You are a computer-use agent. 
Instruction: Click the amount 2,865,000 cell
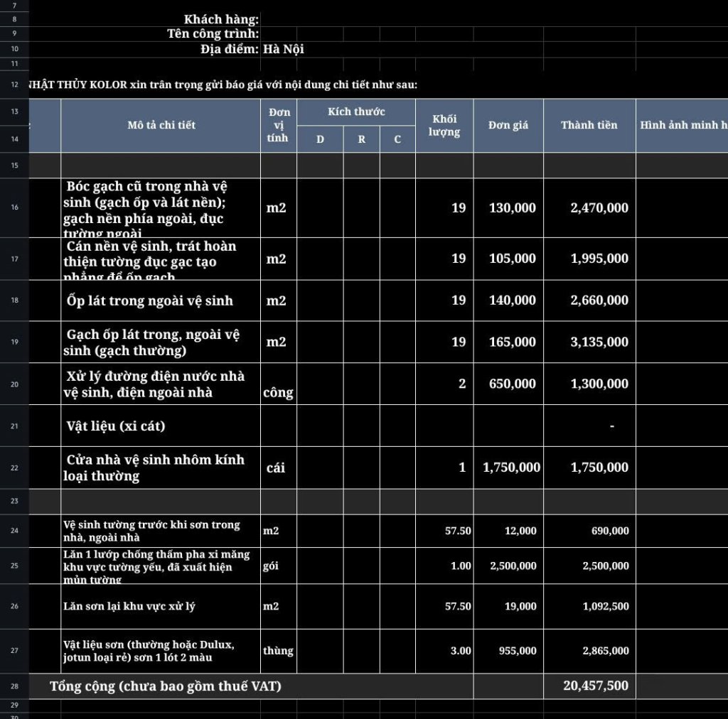pos(589,651)
